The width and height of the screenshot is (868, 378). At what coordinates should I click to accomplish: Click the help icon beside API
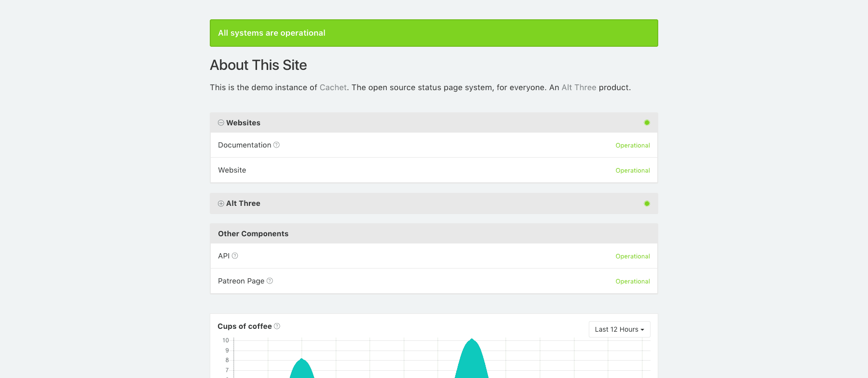click(x=235, y=256)
